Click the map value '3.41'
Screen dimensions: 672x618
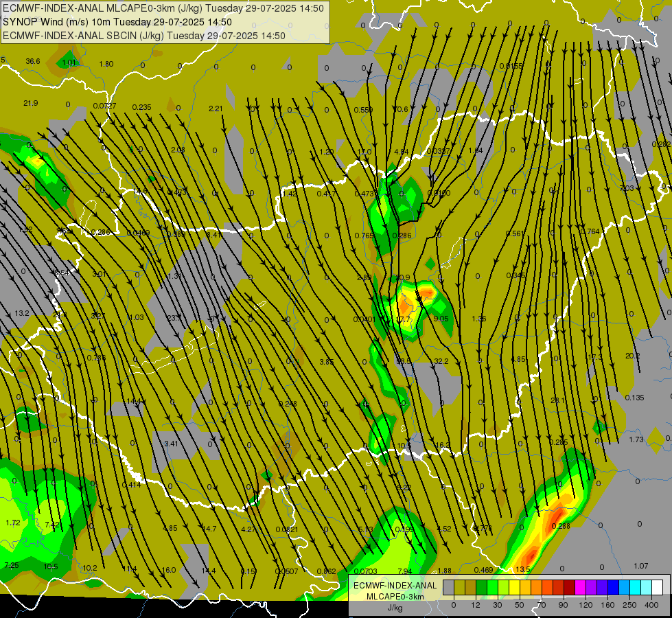pos(171,444)
